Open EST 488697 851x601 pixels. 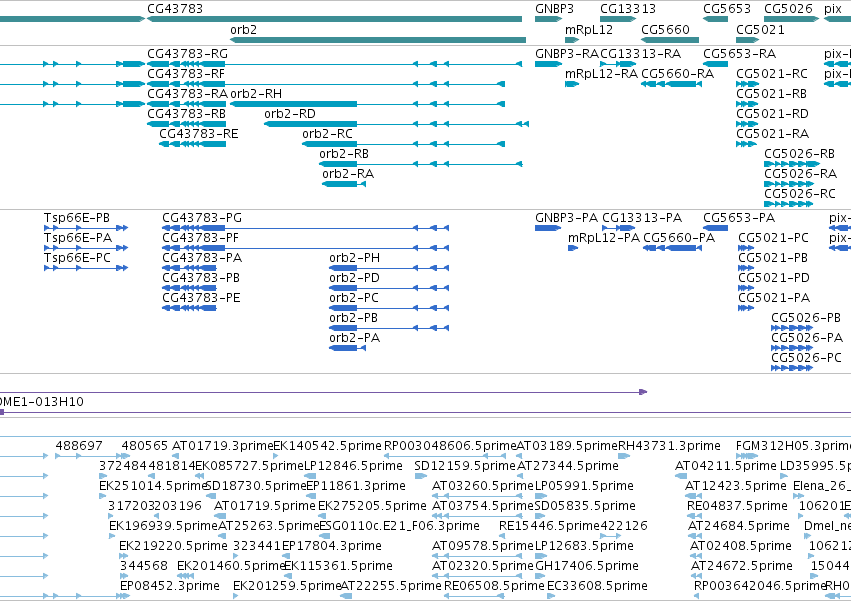[79, 446]
